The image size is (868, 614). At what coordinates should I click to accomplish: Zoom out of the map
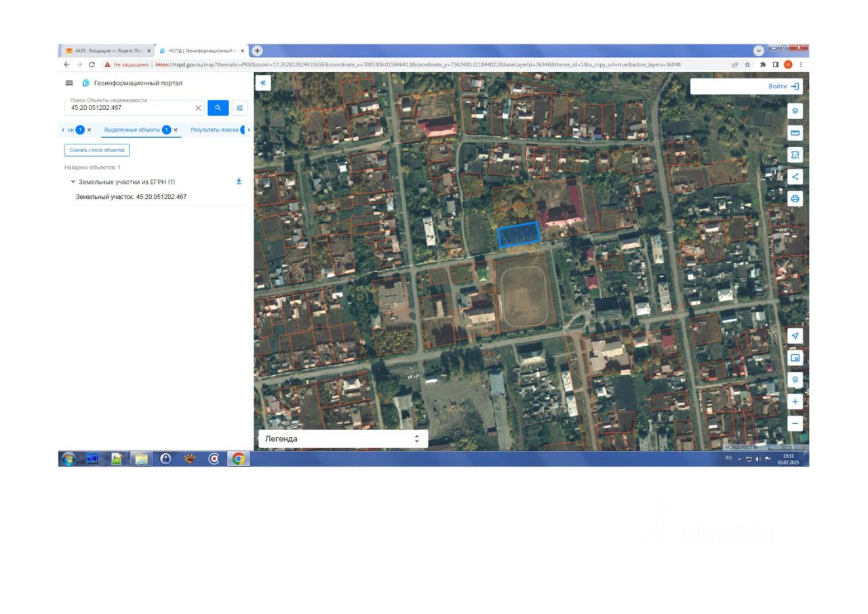pyautogui.click(x=795, y=423)
